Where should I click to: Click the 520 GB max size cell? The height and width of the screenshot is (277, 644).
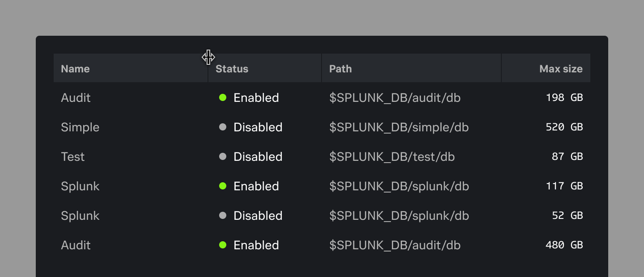click(564, 127)
